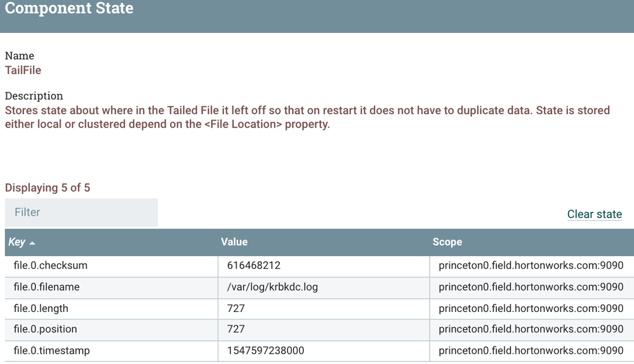Click the 727 value in file.0.position row
Image resolution: width=634 pixels, height=364 pixels.
click(236, 330)
